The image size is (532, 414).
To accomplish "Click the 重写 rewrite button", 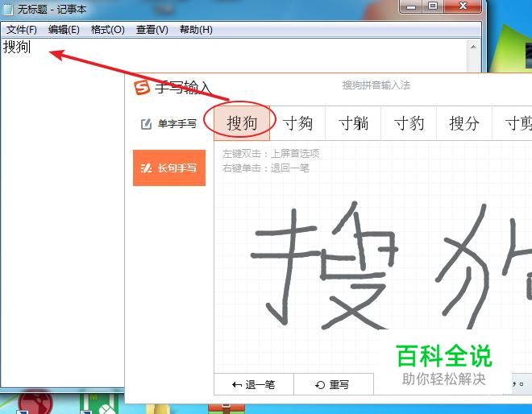I will [334, 384].
